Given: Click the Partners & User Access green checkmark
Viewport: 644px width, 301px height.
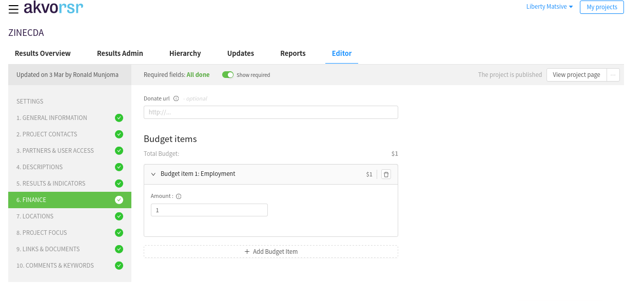Looking at the screenshot, I should [119, 151].
